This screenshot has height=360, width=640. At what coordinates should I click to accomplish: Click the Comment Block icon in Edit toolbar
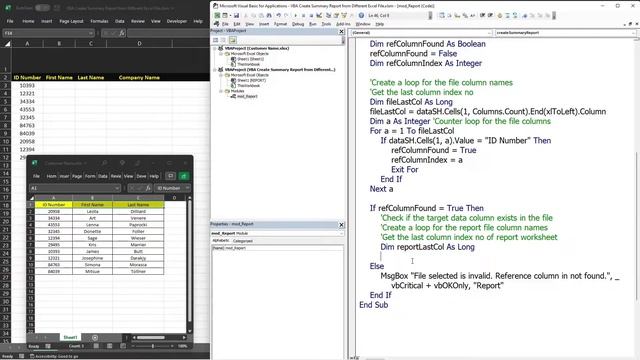point(507,16)
